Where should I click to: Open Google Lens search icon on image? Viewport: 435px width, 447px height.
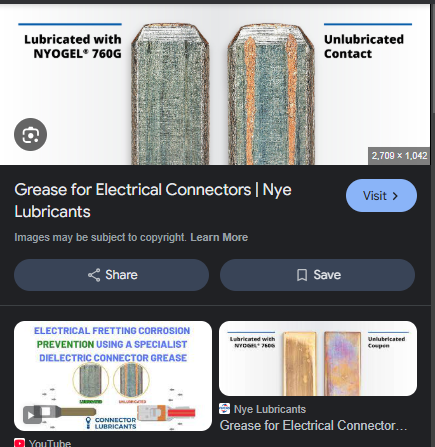pos(30,134)
